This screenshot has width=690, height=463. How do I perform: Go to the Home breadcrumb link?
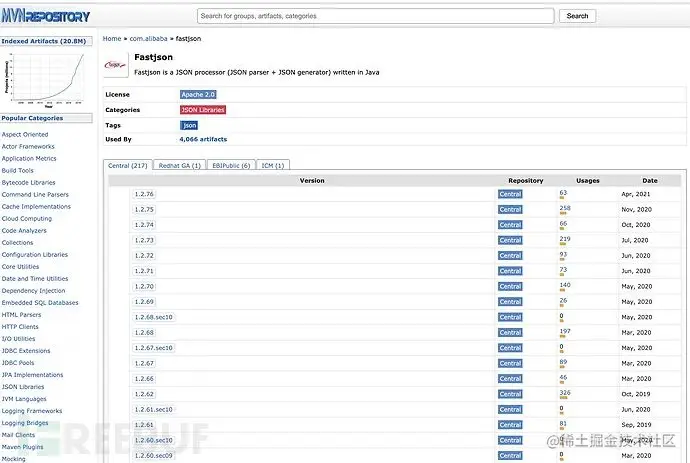pos(112,39)
